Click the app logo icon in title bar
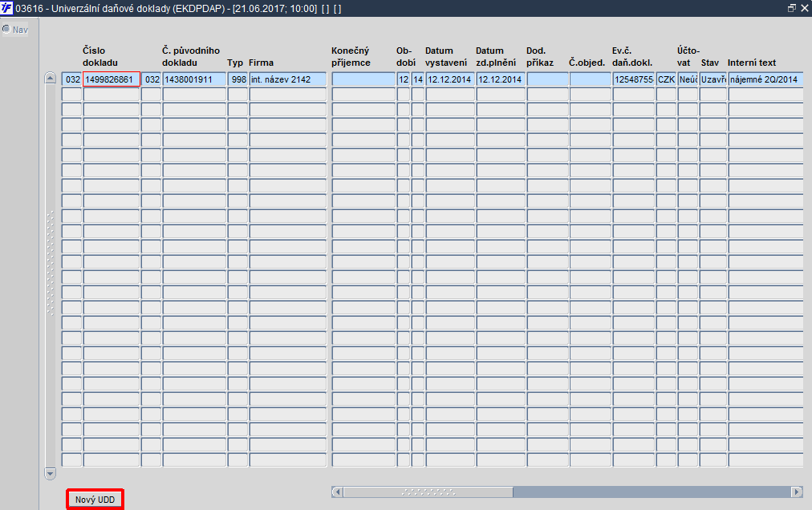 point(6,8)
